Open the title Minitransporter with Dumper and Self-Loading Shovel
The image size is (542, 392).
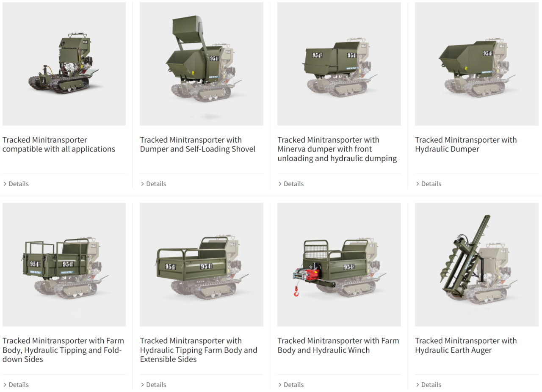click(x=198, y=144)
